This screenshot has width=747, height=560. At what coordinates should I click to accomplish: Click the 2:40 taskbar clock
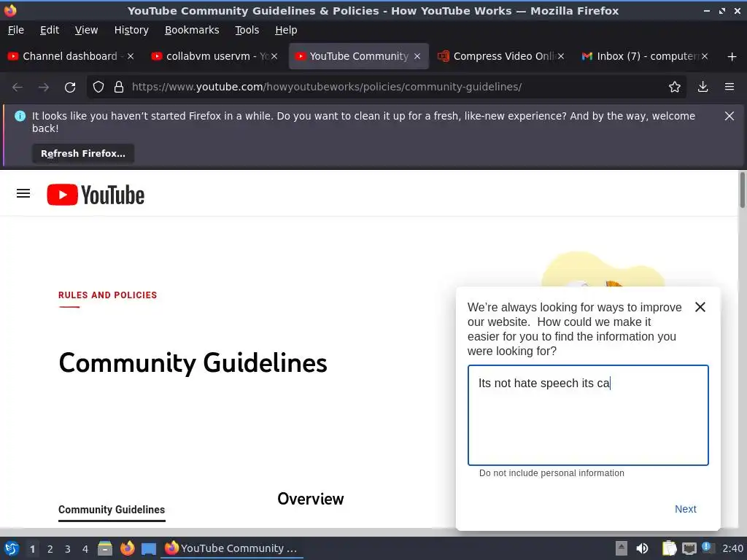click(732, 548)
